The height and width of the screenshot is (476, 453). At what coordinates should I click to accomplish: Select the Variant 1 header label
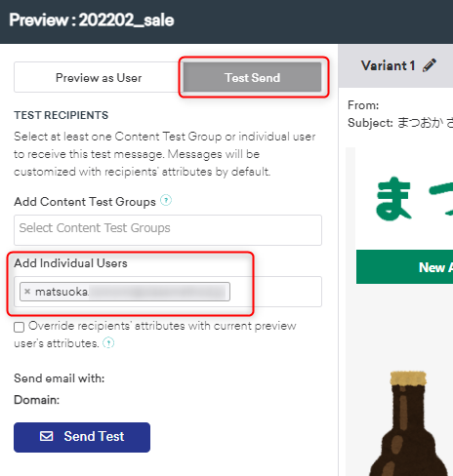pyautogui.click(x=388, y=65)
